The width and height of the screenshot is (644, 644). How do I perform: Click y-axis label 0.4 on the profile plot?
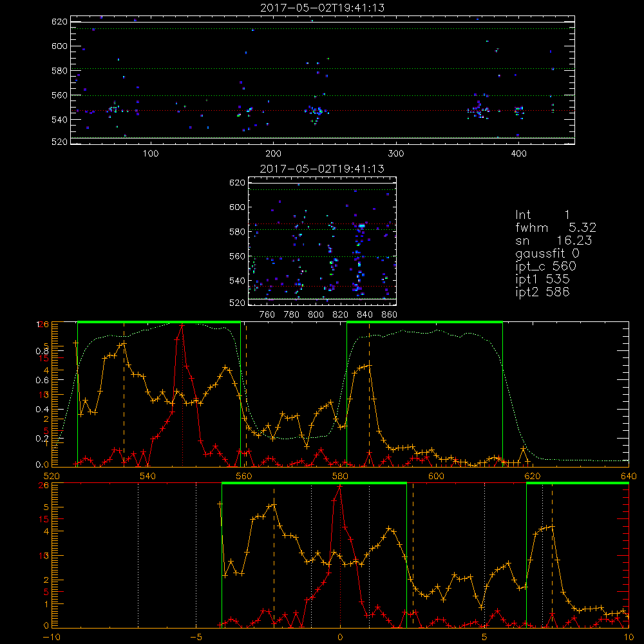(42, 410)
